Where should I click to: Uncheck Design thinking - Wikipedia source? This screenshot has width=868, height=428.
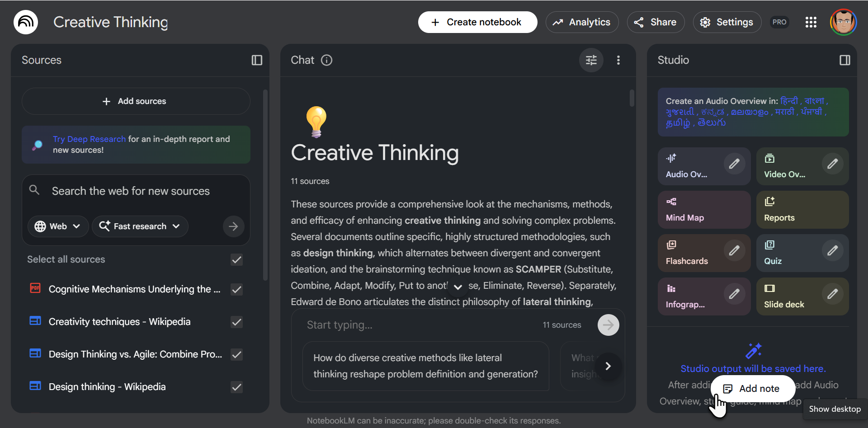(236, 387)
